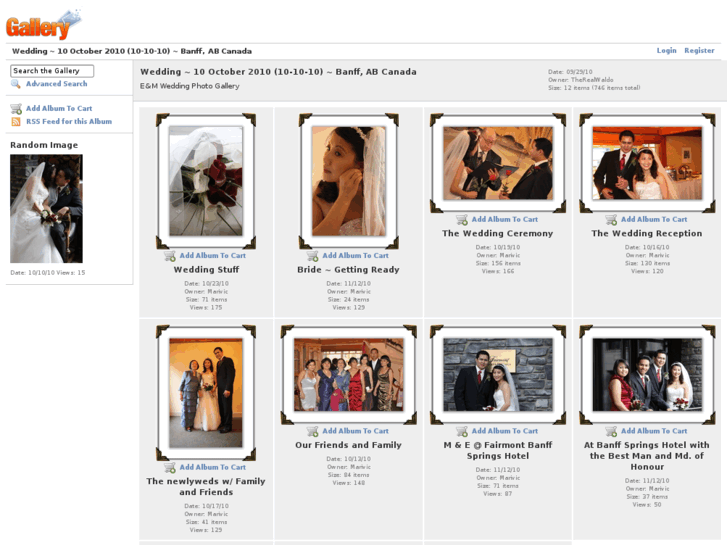Click Date: 10/10/10 Views: 15 text
Screen dimensions: 727x545
48,273
